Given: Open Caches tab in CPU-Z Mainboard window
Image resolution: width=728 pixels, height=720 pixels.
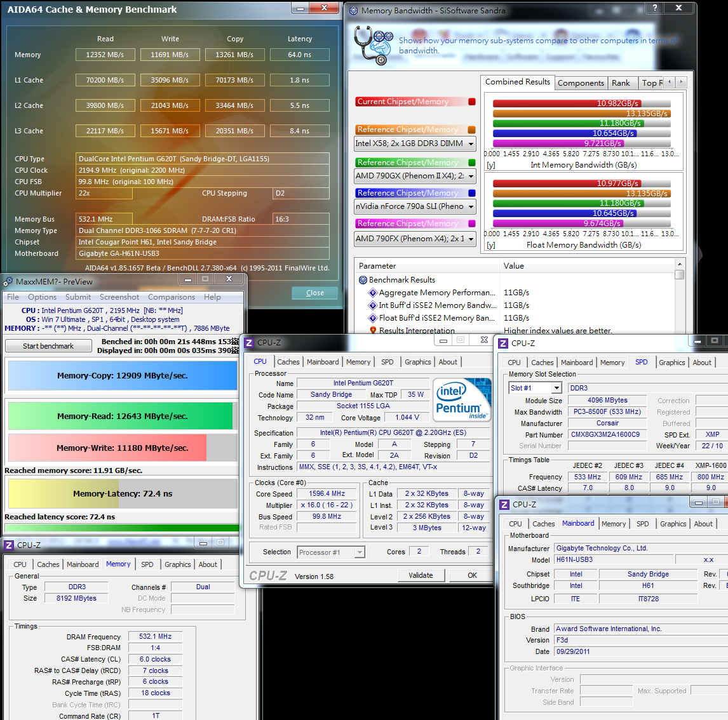Looking at the screenshot, I should (x=544, y=524).
